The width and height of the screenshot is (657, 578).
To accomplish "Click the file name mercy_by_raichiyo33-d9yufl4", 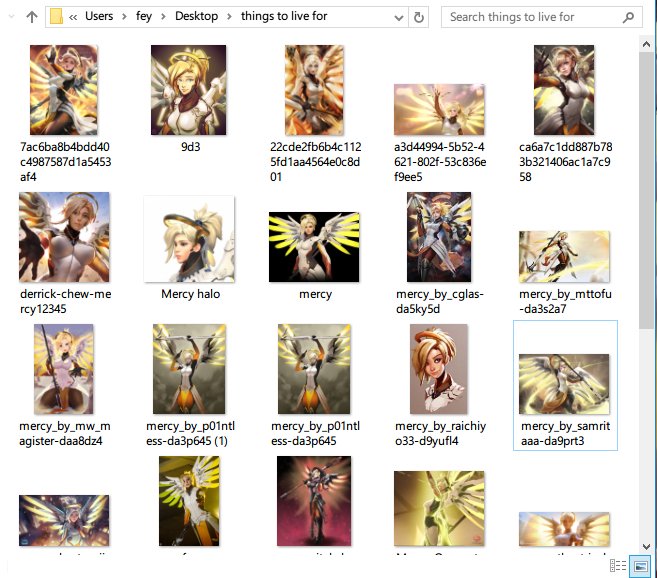I will (x=440, y=433).
